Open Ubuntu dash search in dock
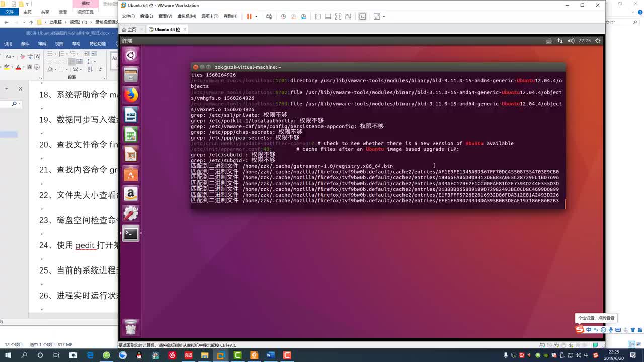This screenshot has height=362, width=644. pyautogui.click(x=131, y=55)
